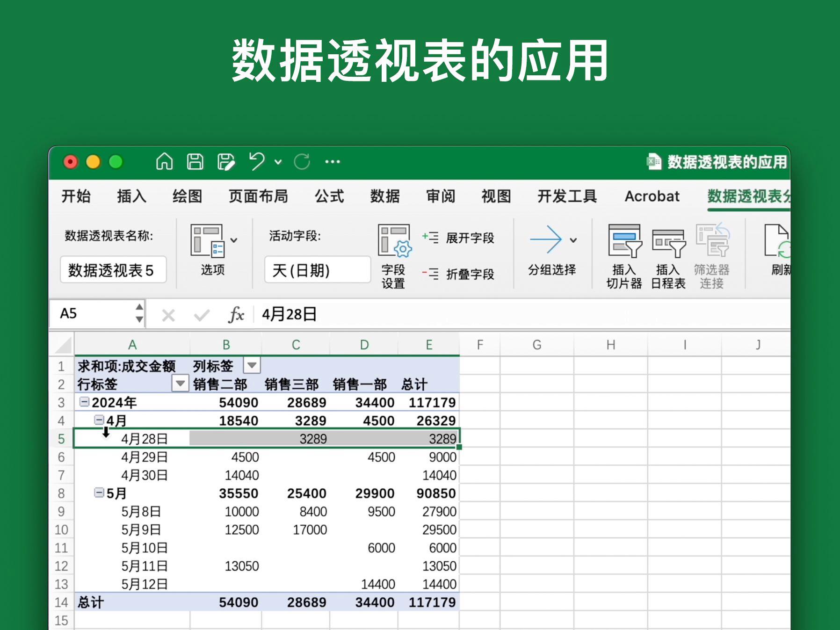The width and height of the screenshot is (840, 630).
Task: Select the 销售三部 column label
Action: coord(291,384)
